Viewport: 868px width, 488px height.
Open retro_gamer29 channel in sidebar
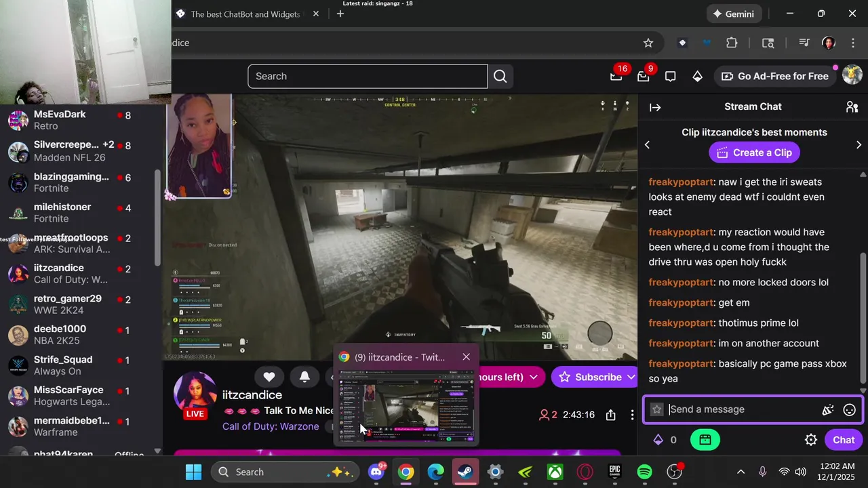pos(81,304)
